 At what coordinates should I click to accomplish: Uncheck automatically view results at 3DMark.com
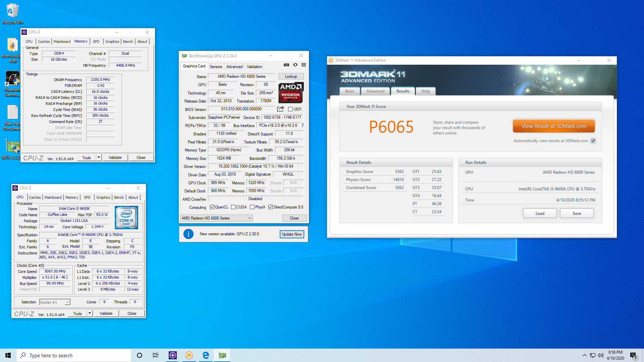pyautogui.click(x=593, y=141)
